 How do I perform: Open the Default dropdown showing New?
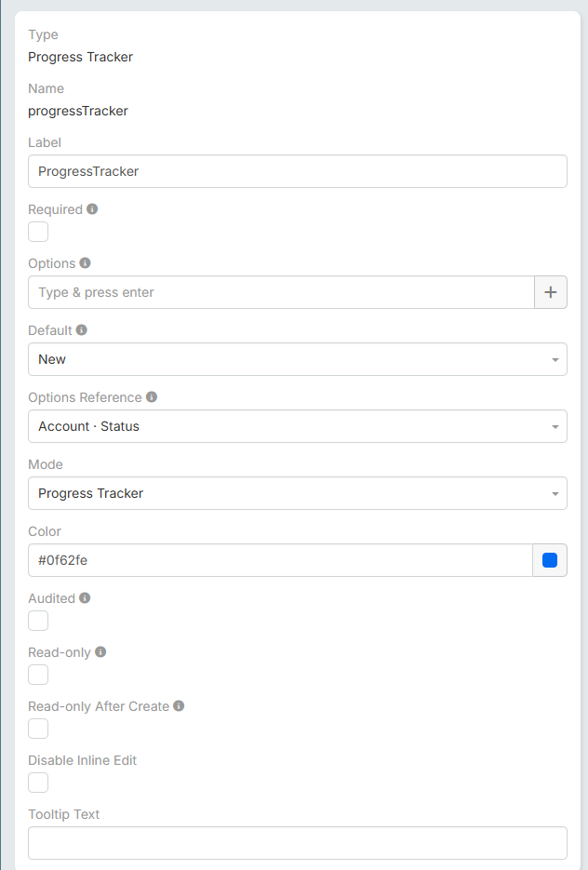[x=297, y=359]
